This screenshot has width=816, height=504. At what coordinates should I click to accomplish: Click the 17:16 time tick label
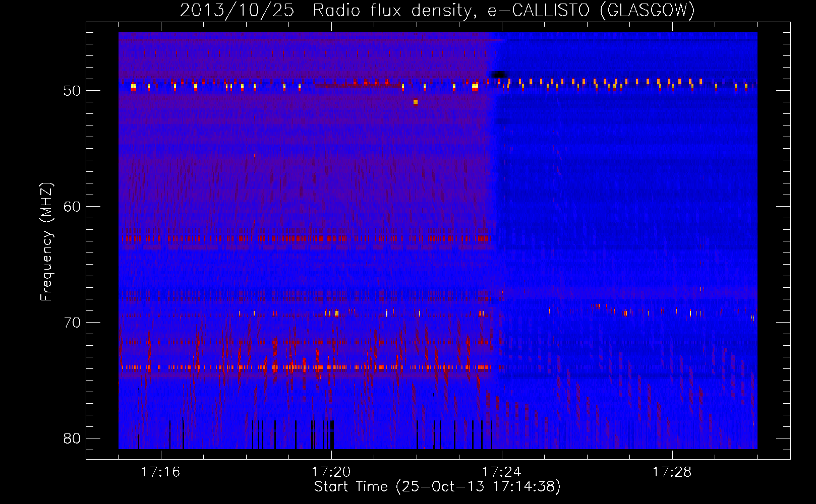[x=160, y=472]
